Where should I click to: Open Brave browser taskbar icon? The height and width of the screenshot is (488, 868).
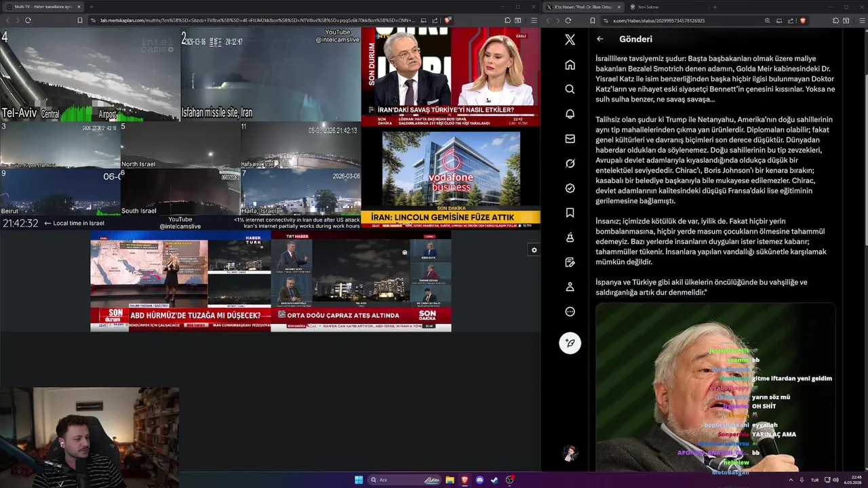click(465, 480)
